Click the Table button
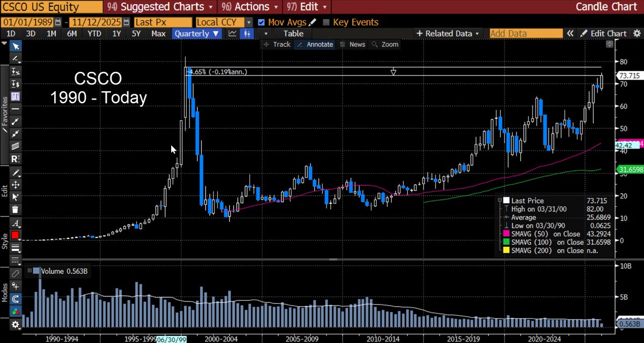Screen dimensions: 644x343 click(293, 33)
